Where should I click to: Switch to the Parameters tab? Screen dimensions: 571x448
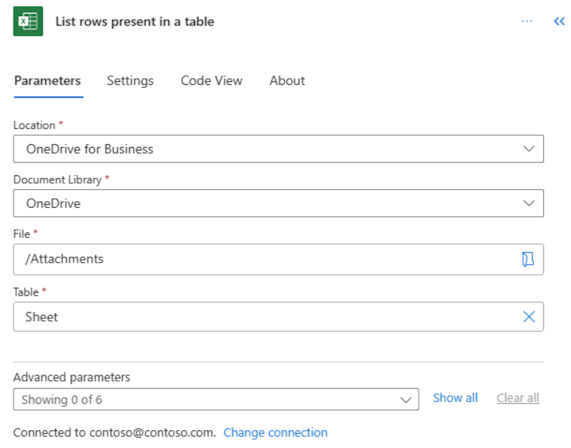coord(48,80)
